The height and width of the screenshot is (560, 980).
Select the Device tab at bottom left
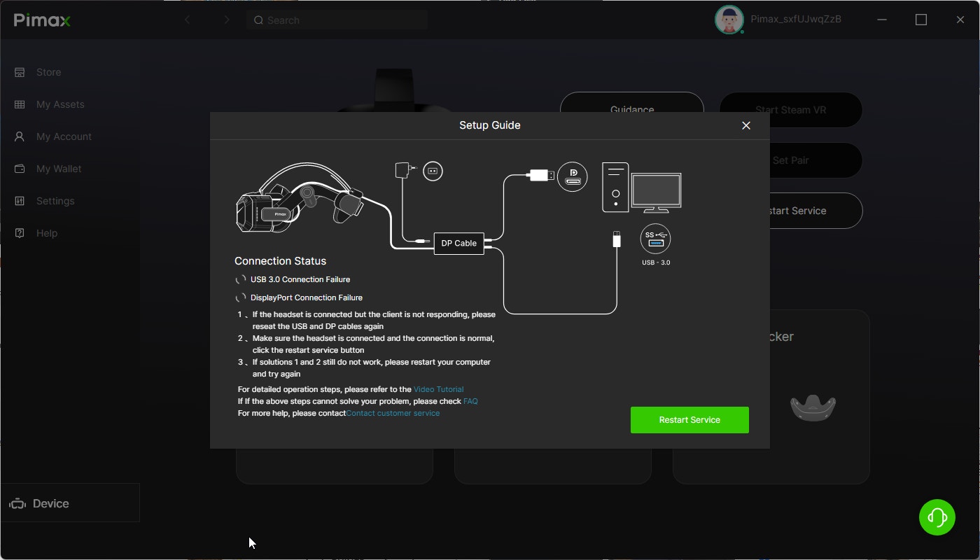pos(50,503)
